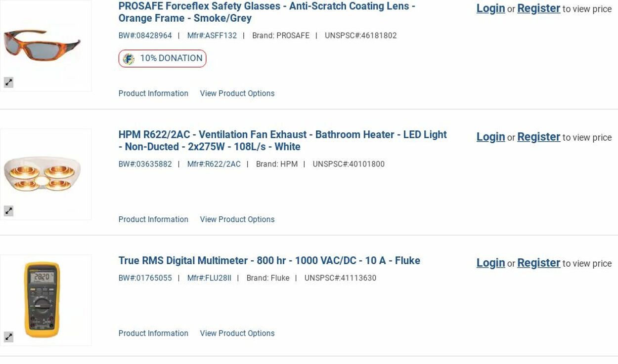
Task: View Product Options for HPM ventilation fan
Action: click(237, 219)
